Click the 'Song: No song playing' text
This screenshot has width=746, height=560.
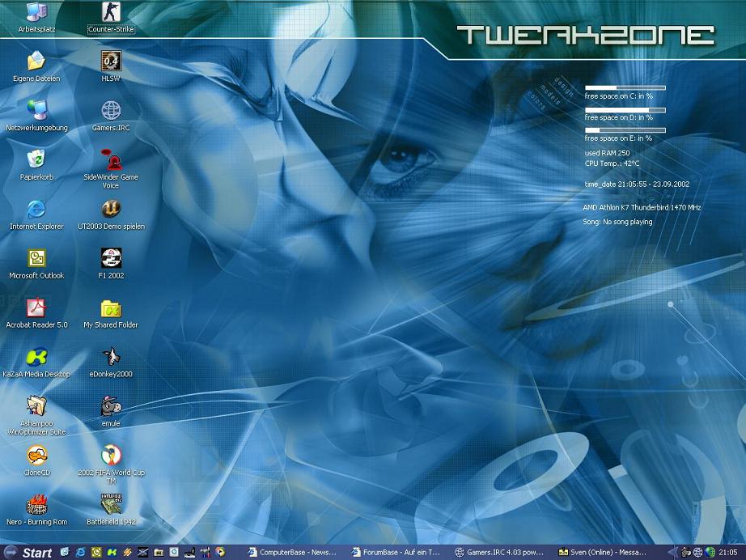617,222
